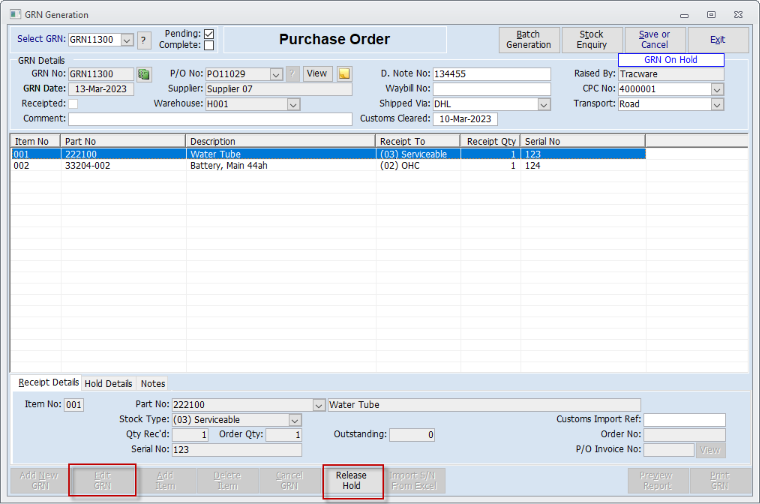760x504 pixels.
Task: Expand the Warehouse H001 dropdown
Action: pos(293,104)
